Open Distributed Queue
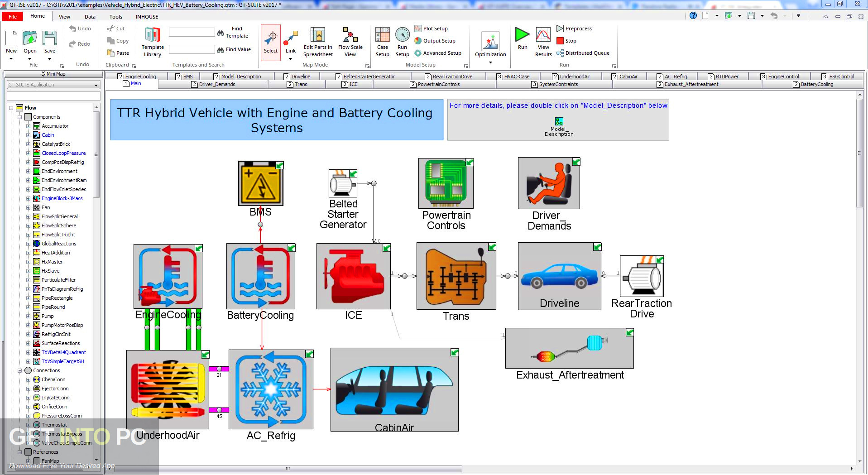This screenshot has height=475, width=868. point(583,53)
